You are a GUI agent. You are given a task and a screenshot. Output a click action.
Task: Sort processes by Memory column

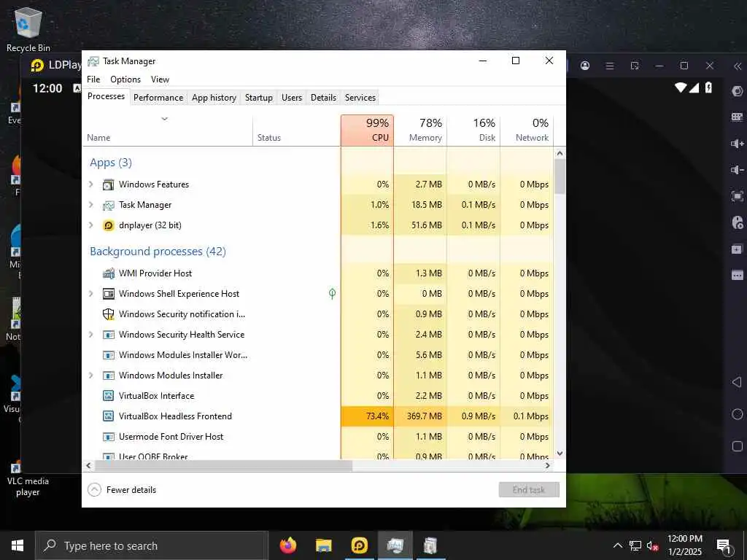tap(420, 130)
